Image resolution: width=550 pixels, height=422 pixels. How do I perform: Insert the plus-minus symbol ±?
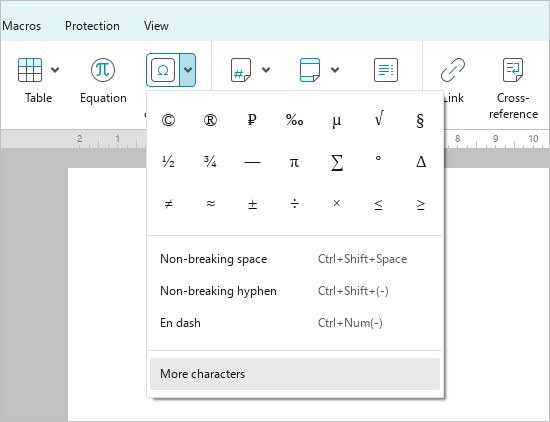point(252,204)
